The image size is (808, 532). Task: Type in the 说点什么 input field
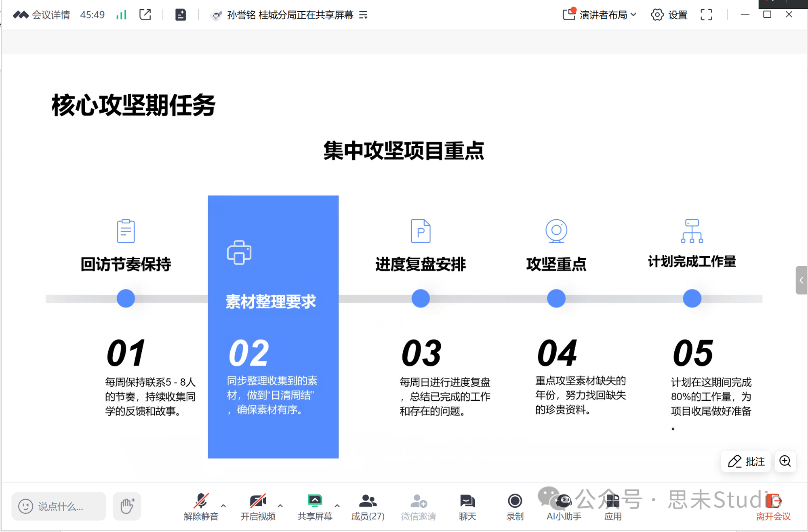[61, 506]
